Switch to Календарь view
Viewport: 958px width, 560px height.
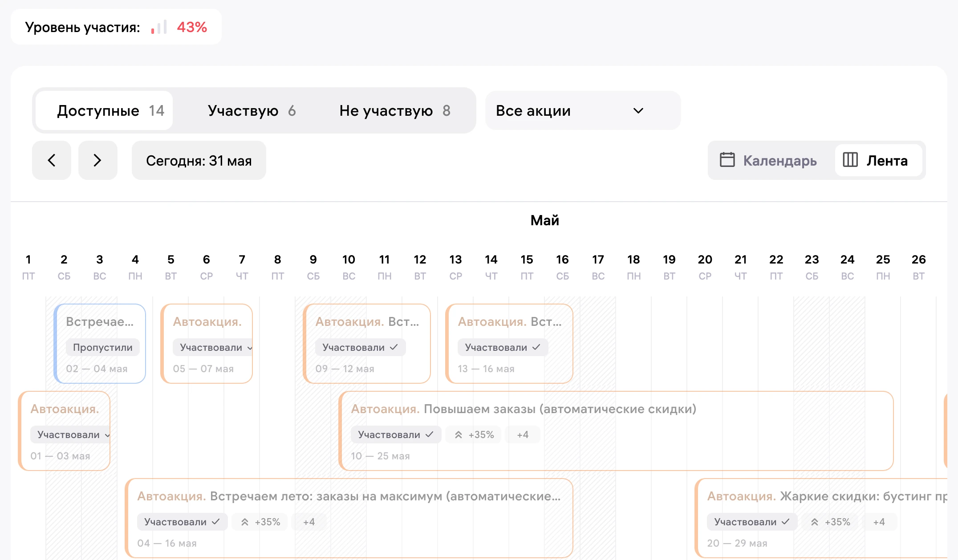(x=769, y=160)
